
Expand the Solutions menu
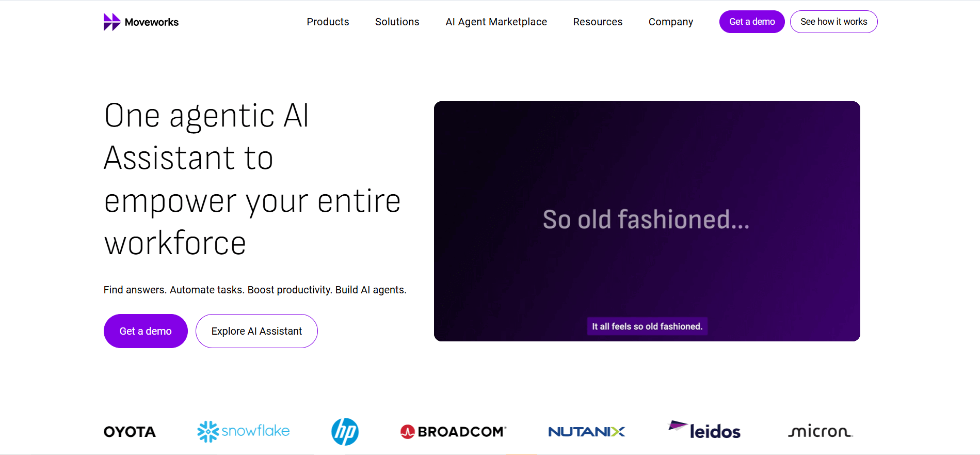tap(397, 22)
